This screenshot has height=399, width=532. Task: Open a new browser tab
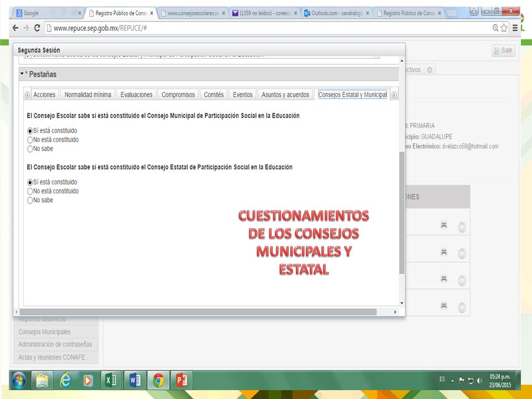tap(451, 13)
